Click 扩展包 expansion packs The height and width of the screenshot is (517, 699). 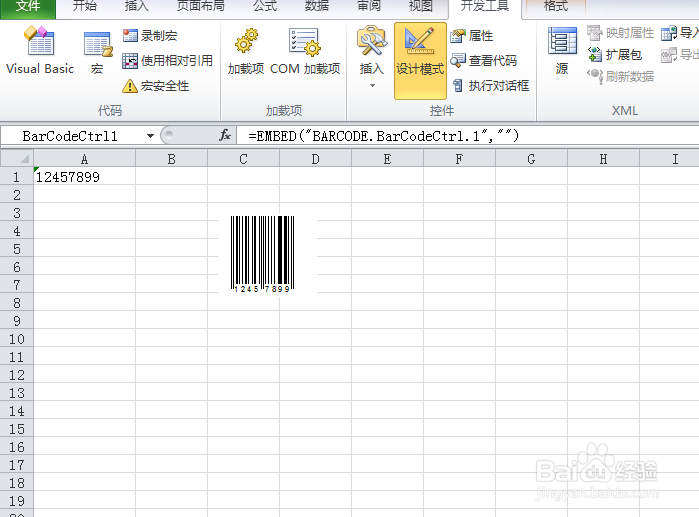pos(614,55)
